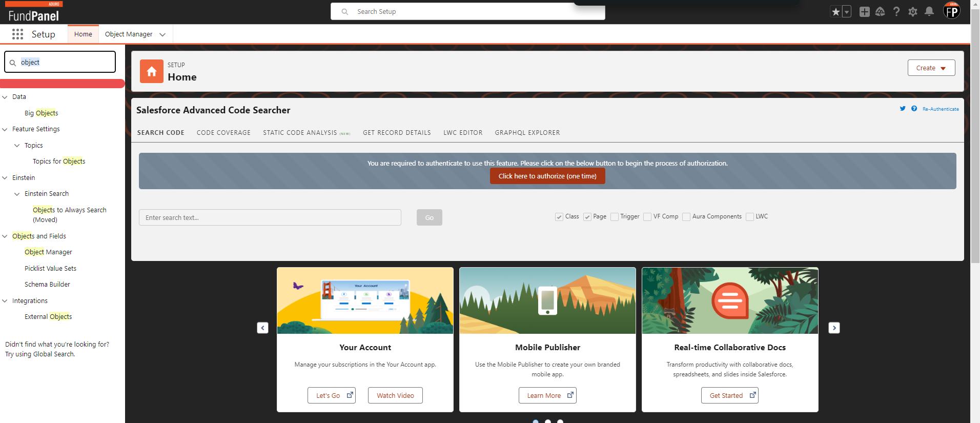
Task: Enable the Trigger checkbox
Action: tap(615, 217)
